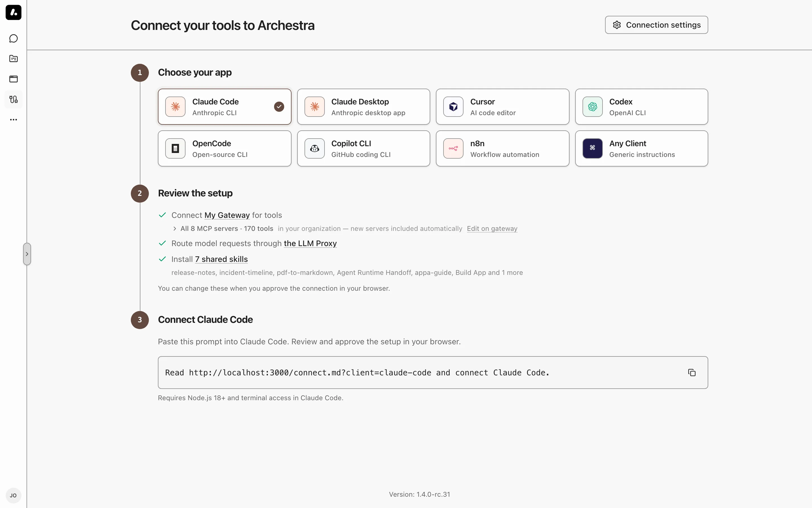This screenshot has width=812, height=508.
Task: Open Connection settings
Action: pos(656,25)
